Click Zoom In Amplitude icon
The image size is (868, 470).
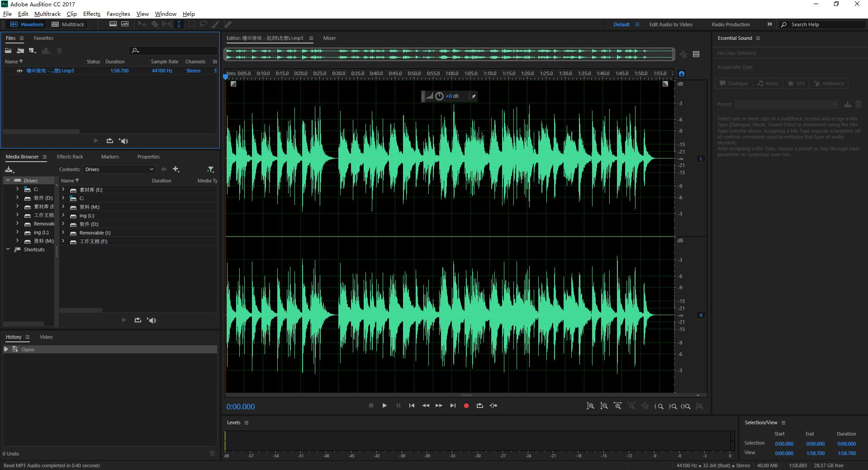[590, 406]
